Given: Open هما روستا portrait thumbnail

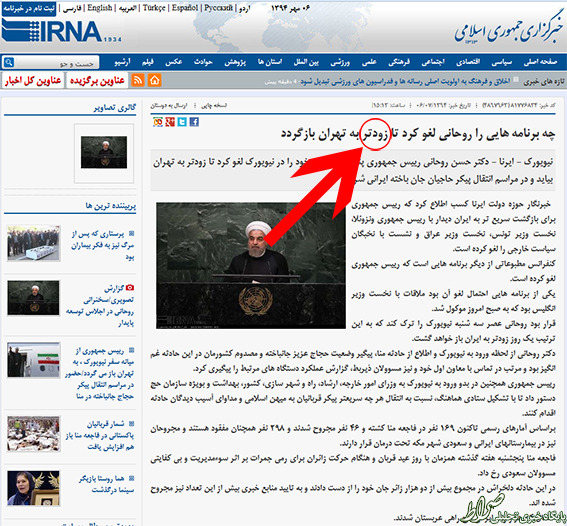Looking at the screenshot, I should coord(33,488).
